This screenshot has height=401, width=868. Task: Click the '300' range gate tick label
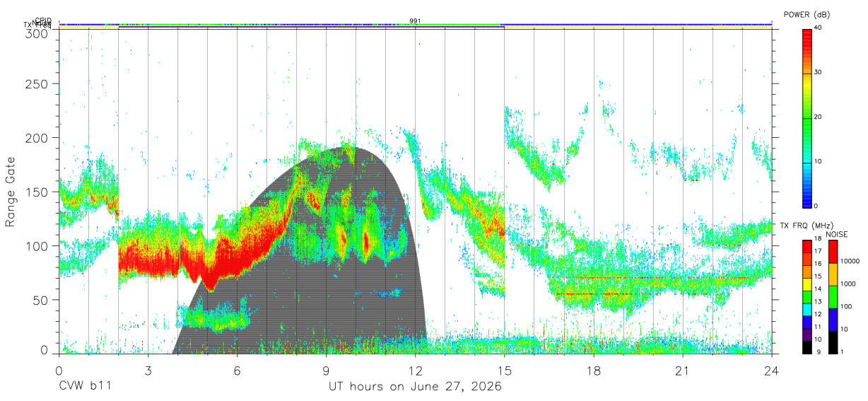(37, 33)
